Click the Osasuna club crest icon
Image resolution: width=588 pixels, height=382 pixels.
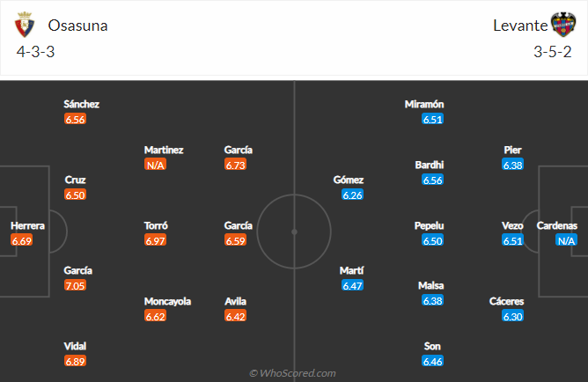(x=26, y=25)
